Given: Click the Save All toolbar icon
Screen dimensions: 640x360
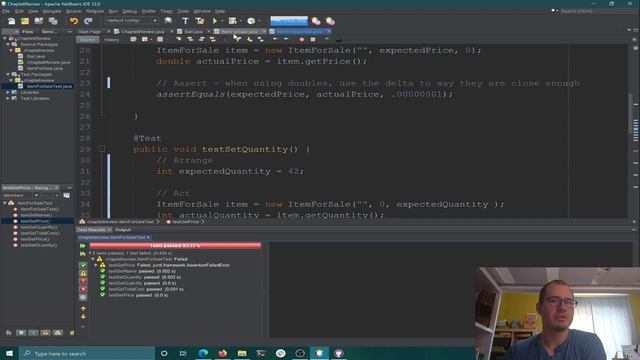Looking at the screenshot, I should tap(53, 21).
